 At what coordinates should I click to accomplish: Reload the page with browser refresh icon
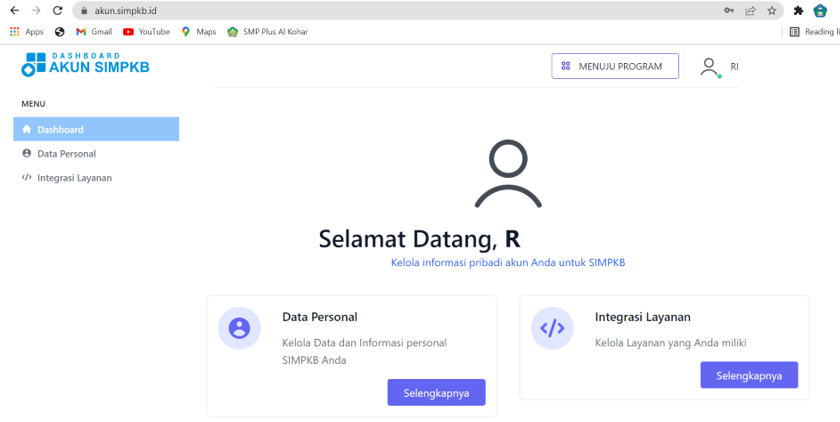[57, 11]
